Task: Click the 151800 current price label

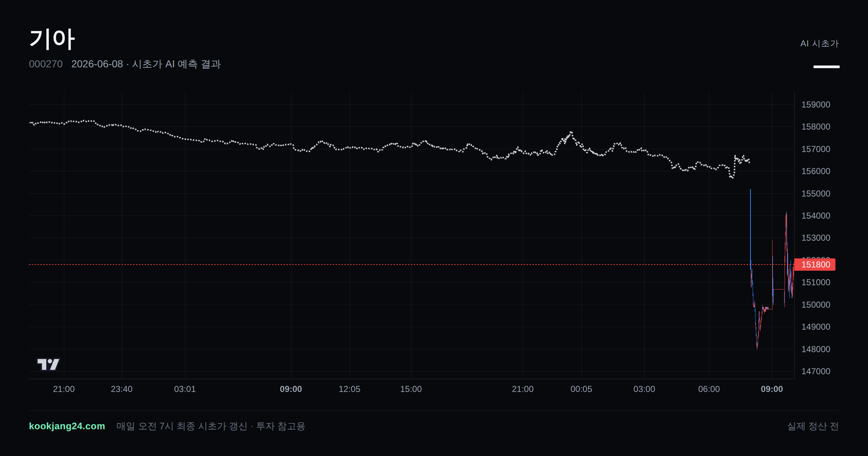Action: pos(815,265)
